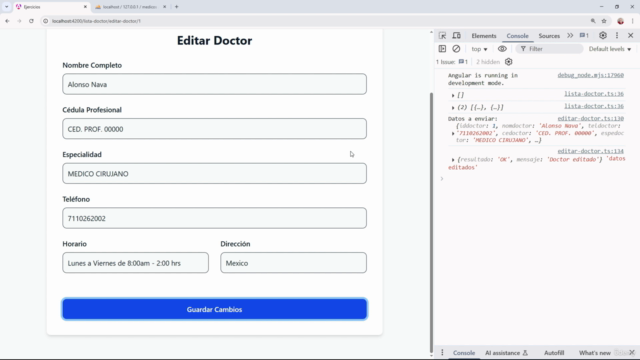
Task: Close the localhost 127.0.0.1 tab
Action: pyautogui.click(x=164, y=7)
